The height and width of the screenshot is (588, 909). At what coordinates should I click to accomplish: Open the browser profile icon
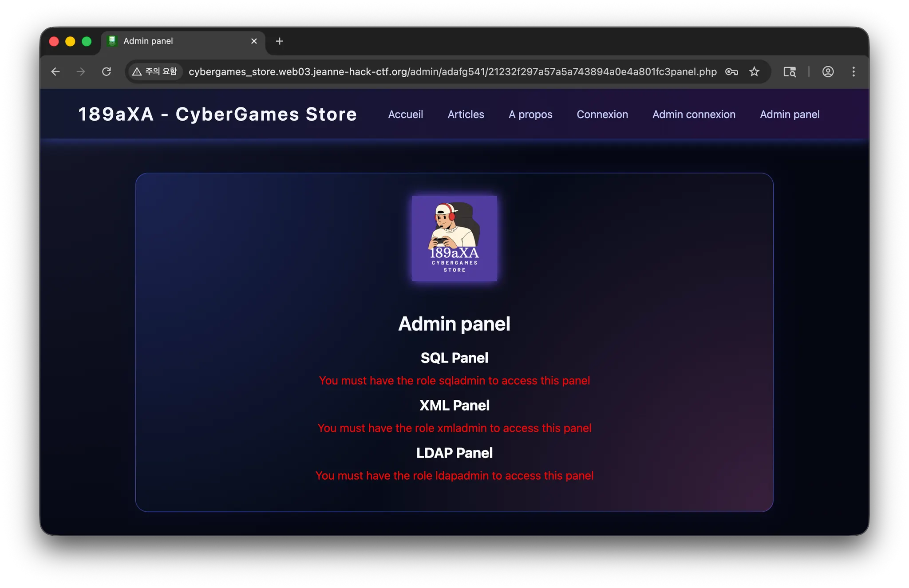[828, 71]
